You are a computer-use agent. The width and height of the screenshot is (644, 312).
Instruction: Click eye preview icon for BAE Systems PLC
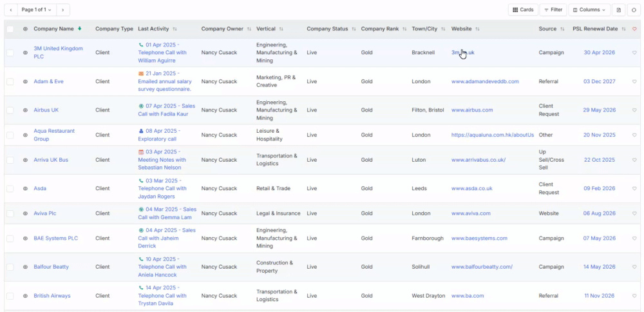(x=25, y=239)
